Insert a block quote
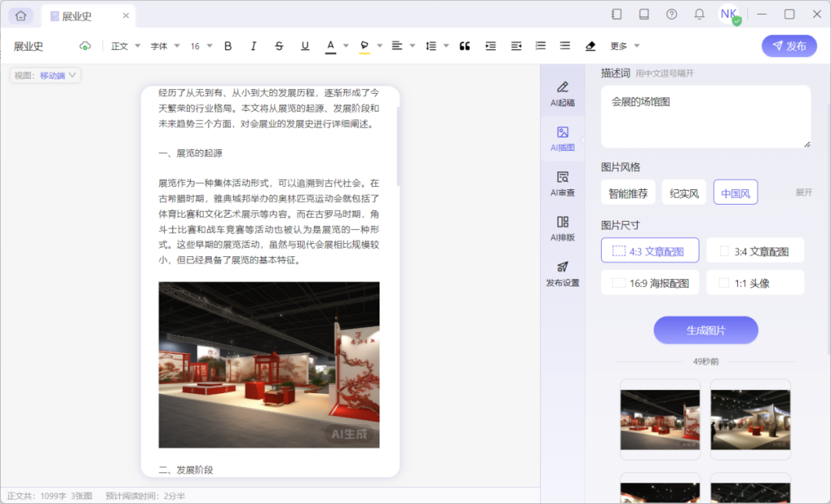Image resolution: width=831 pixels, height=504 pixels. click(465, 46)
